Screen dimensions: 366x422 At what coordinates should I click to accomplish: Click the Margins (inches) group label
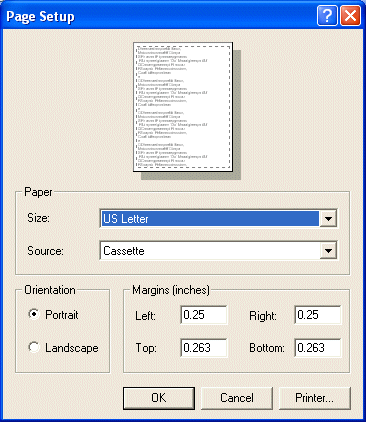pos(171,290)
